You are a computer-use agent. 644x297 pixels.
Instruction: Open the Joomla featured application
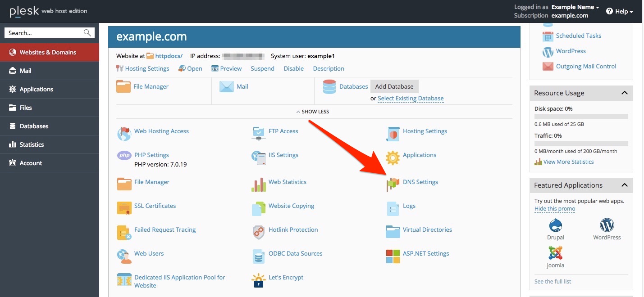(x=556, y=257)
